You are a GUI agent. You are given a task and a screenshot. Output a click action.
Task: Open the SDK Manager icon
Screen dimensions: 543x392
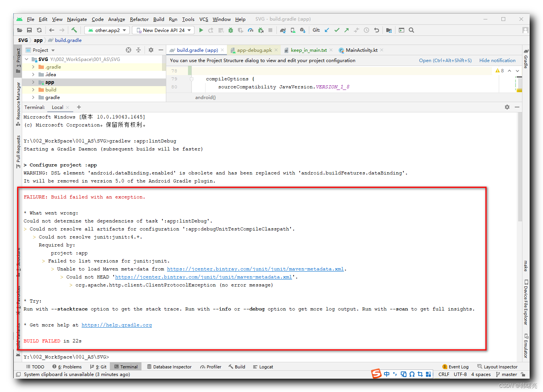point(303,30)
